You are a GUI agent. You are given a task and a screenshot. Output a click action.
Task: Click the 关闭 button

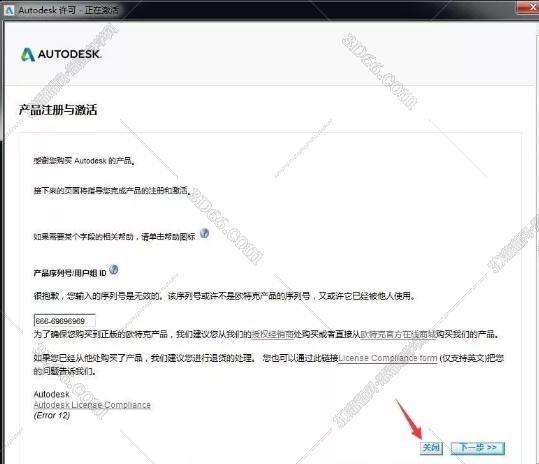click(x=431, y=448)
